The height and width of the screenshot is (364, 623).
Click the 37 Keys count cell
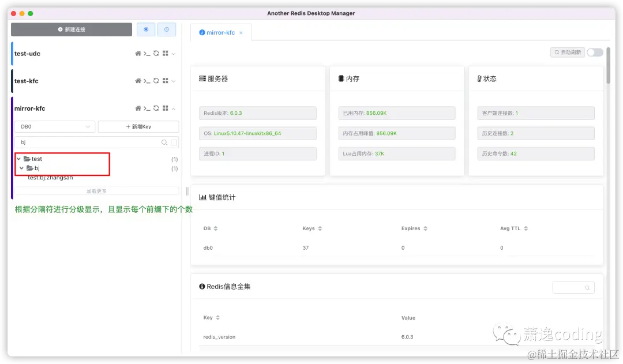click(306, 248)
